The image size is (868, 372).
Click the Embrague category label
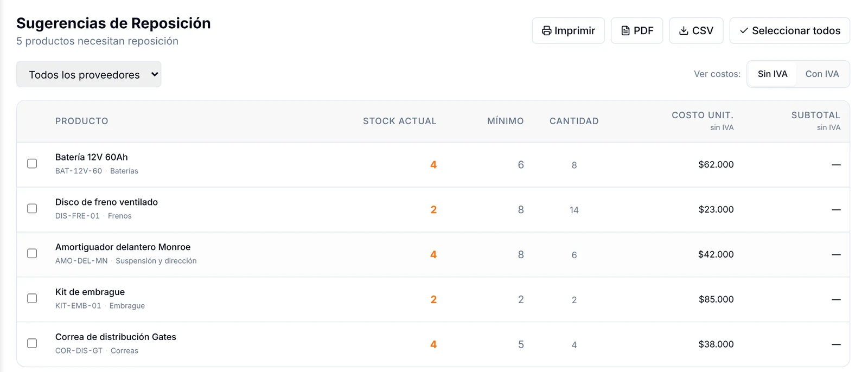pos(127,306)
